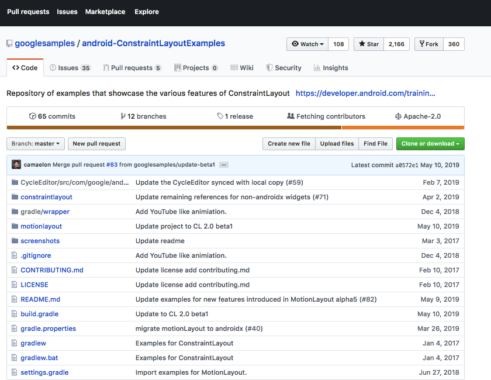Open android-ConstraintLayoutExamples repository link
The image size is (491, 380).
(x=153, y=43)
